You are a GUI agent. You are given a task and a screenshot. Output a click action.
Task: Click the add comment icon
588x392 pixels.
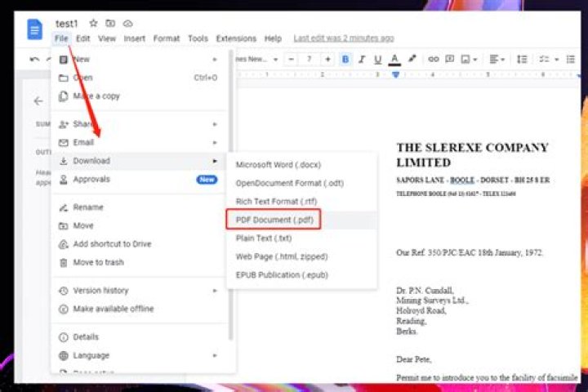tap(450, 59)
